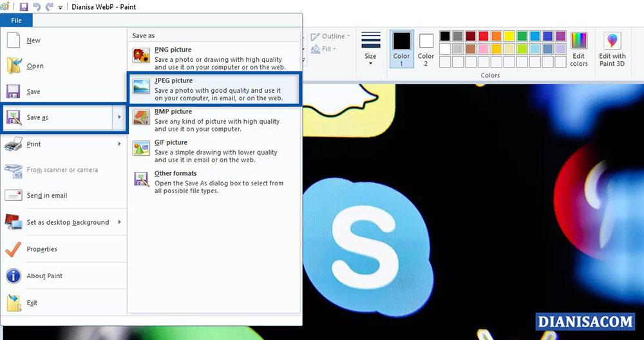This screenshot has height=340, width=644.
Task: Click the Set as desktop background icon
Action: pyautogui.click(x=14, y=222)
